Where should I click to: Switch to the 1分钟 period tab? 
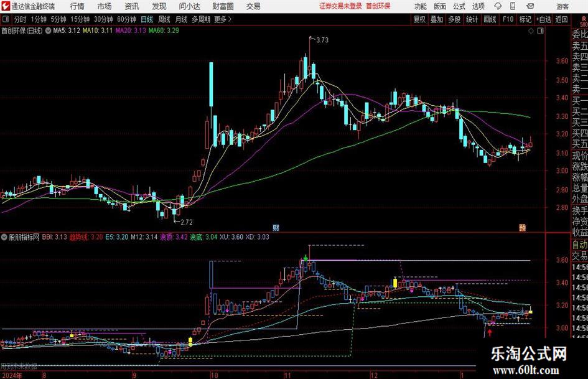[39, 19]
